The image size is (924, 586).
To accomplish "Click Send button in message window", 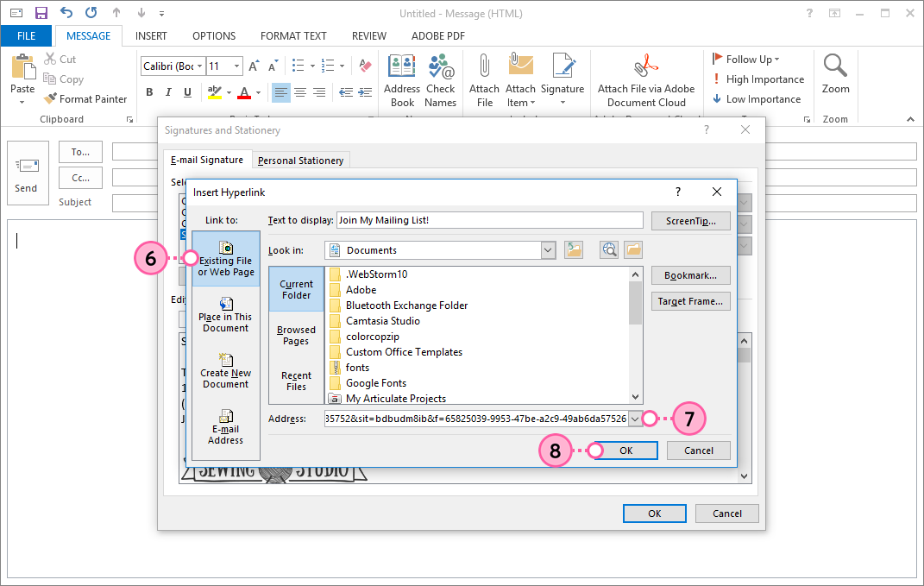I will [x=28, y=173].
